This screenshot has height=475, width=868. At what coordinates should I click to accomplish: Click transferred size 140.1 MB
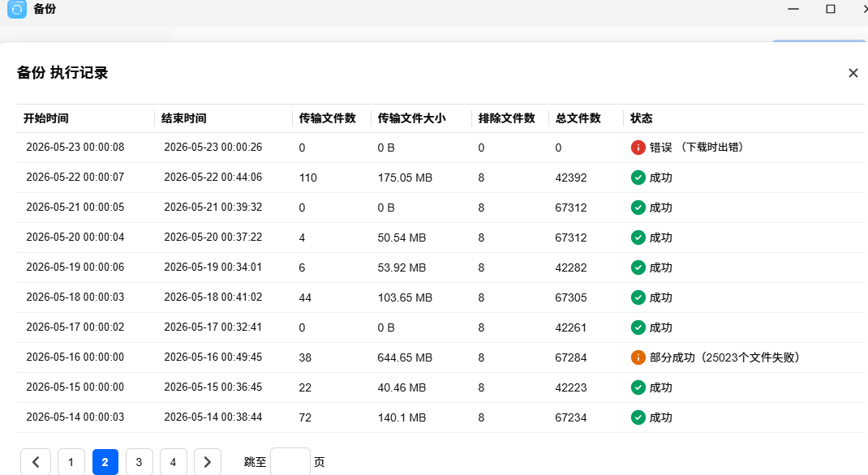click(x=402, y=417)
